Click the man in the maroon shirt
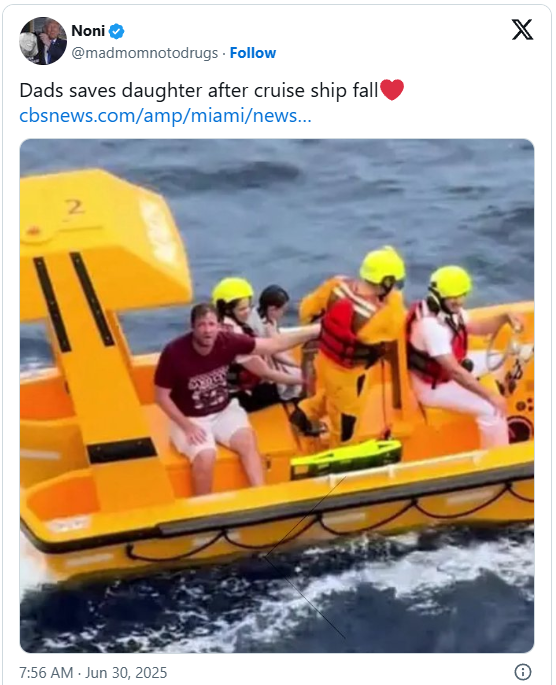 pos(206,393)
